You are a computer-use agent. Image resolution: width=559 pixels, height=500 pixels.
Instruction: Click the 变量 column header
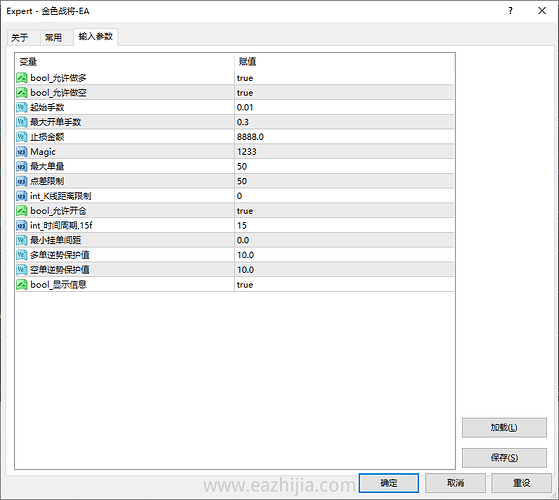tap(125, 62)
